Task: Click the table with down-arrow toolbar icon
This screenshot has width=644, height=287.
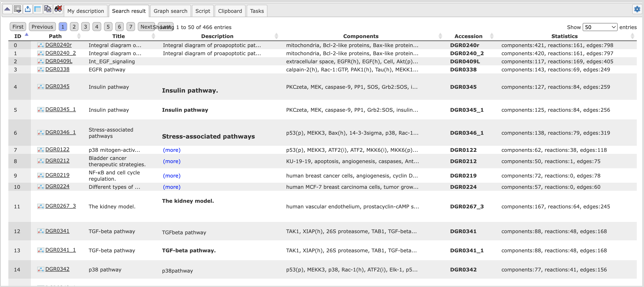Action: click(x=18, y=9)
